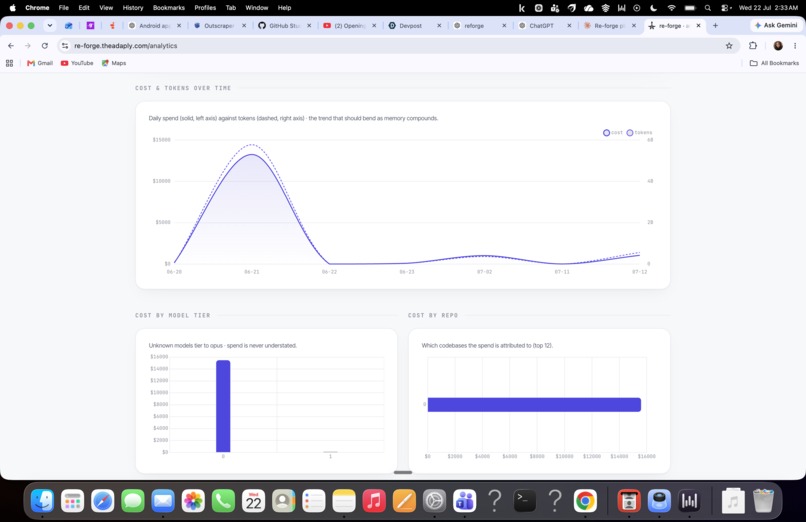The width and height of the screenshot is (806, 522).
Task: Close the Outscraper tab
Action: [244, 25]
